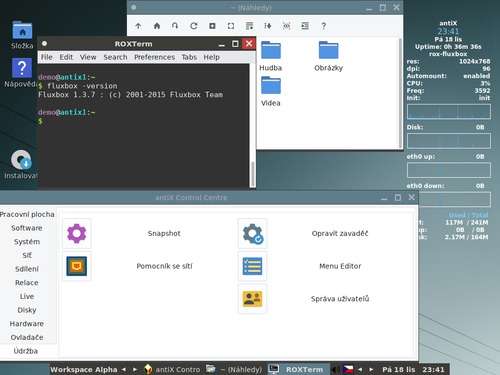The height and width of the screenshot is (375, 500).
Task: Select the Sdílení category in Control Centre
Action: click(27, 269)
